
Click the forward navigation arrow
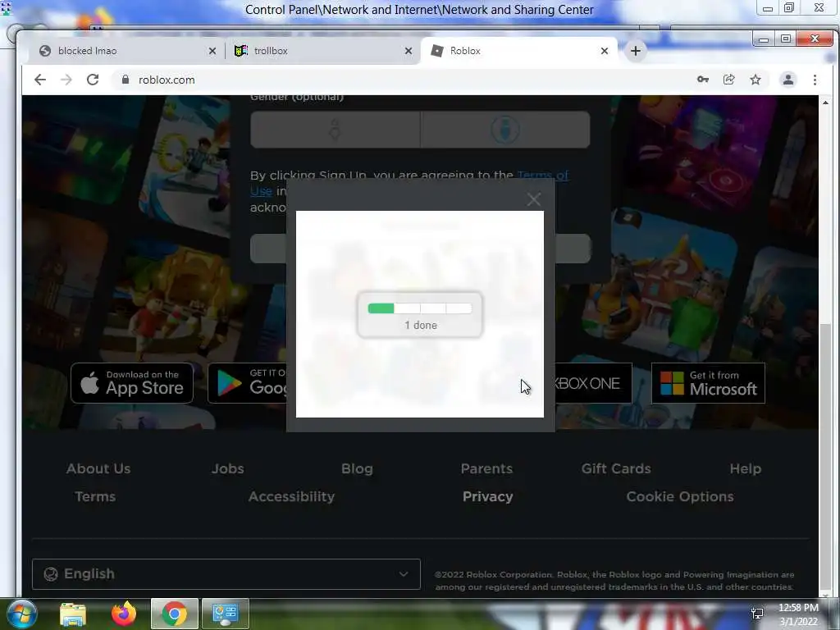click(x=66, y=80)
